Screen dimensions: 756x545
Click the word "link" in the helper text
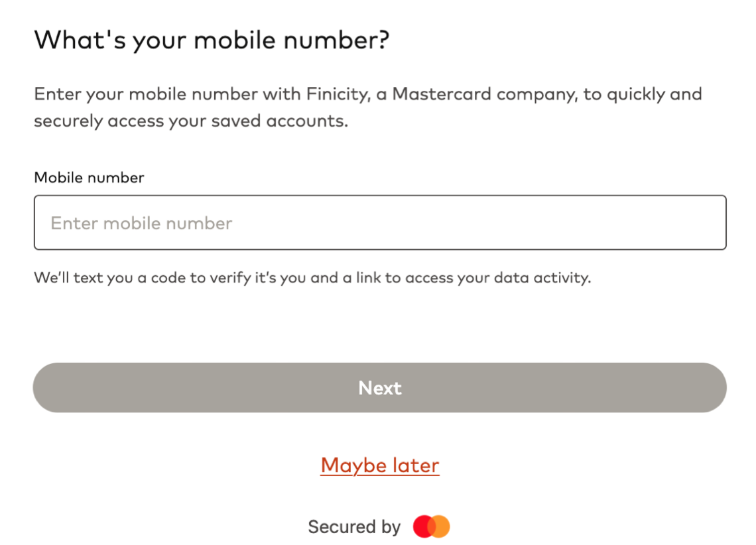click(x=369, y=278)
